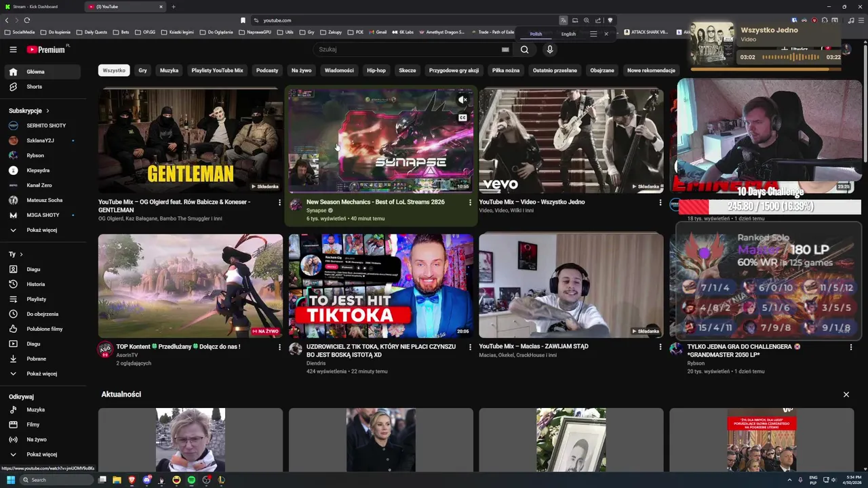
Task: Select the Wszystko filter chip
Action: [114, 70]
